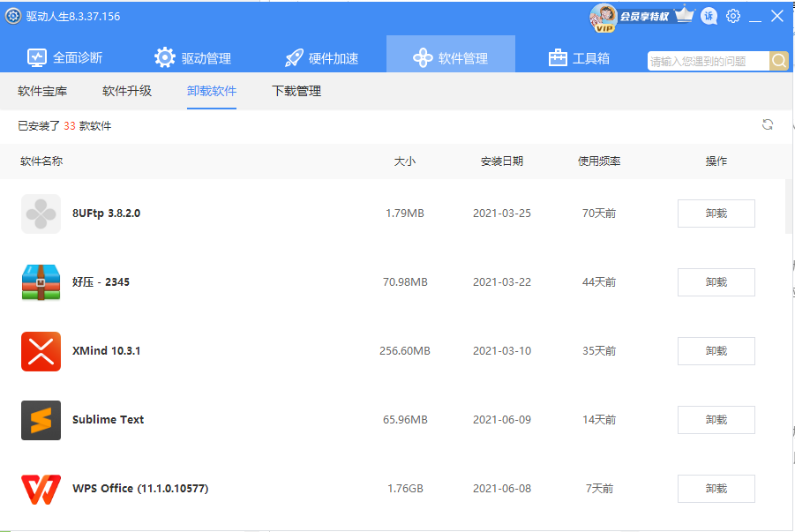Uninstall Sublime Text with 卸载 button
The width and height of the screenshot is (795, 532).
point(716,420)
